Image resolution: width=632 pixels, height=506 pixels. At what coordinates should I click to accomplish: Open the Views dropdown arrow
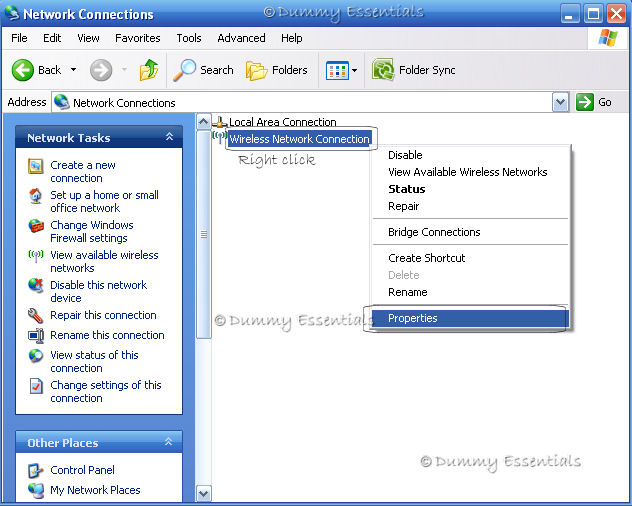point(354,71)
